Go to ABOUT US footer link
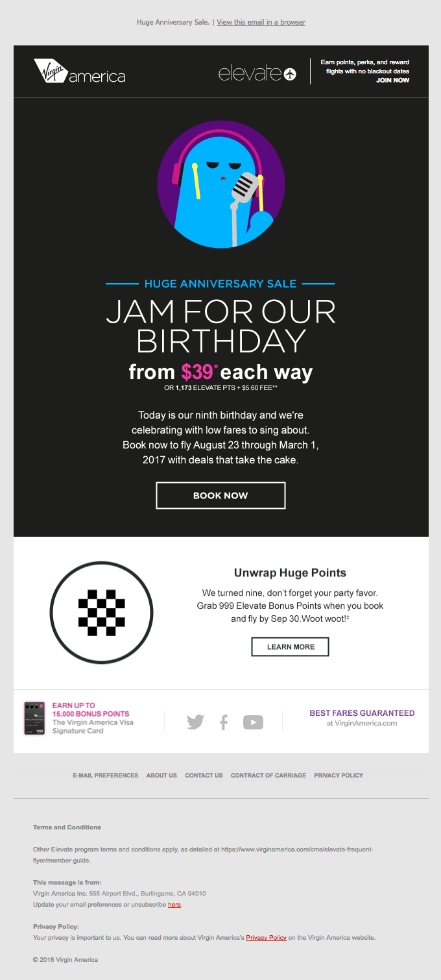Viewport: 441px width, 980px height. pyautogui.click(x=161, y=776)
